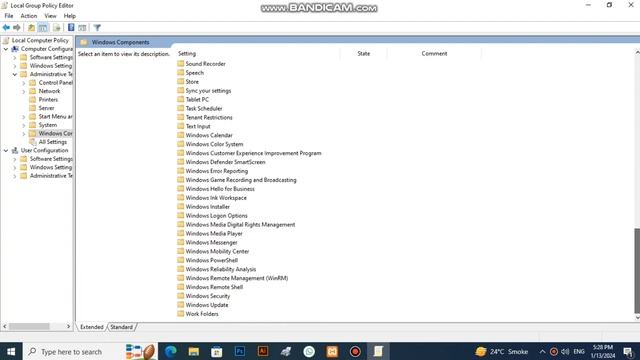Open the Help menu
Image resolution: width=640 pixels, height=360 pixels.
point(70,16)
